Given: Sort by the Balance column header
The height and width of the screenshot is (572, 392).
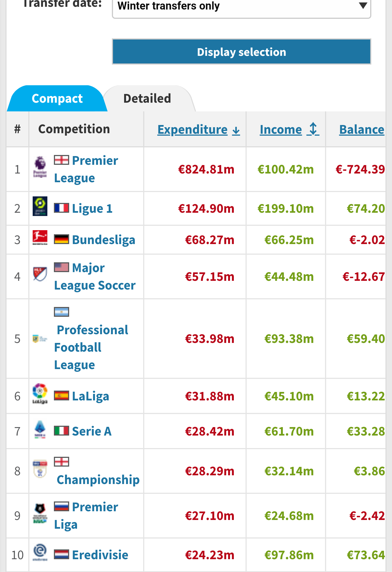Looking at the screenshot, I should (x=362, y=129).
